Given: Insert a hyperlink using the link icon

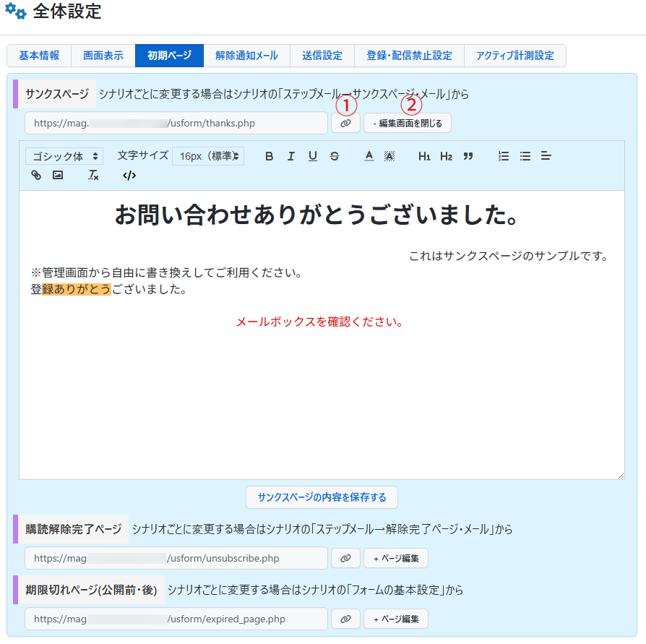Looking at the screenshot, I should pos(36,175).
